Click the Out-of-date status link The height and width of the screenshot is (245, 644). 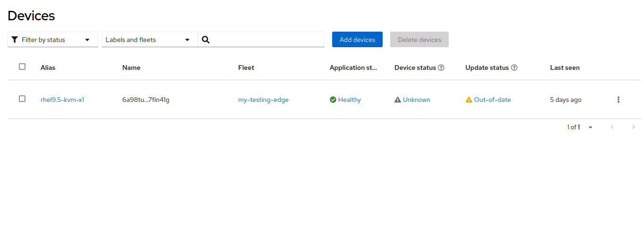point(492,100)
